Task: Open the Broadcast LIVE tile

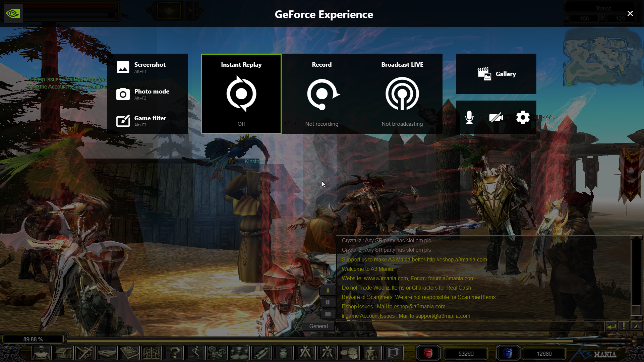Action: point(402,94)
